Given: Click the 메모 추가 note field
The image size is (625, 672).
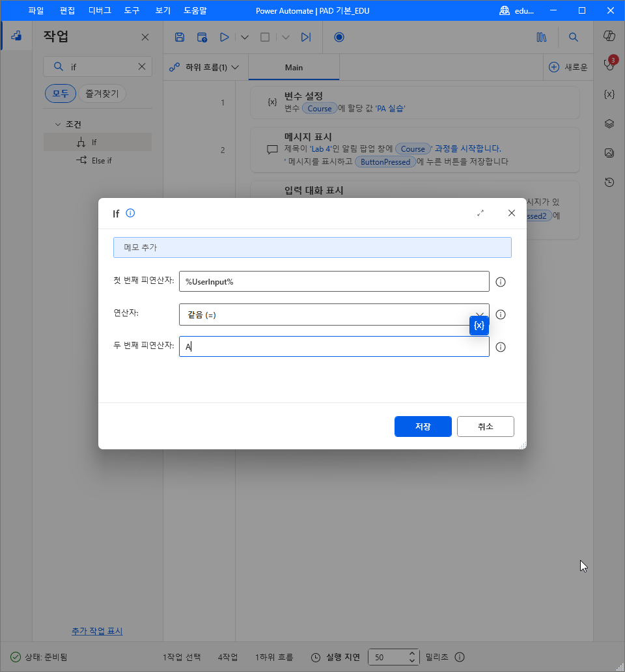Looking at the screenshot, I should [312, 247].
